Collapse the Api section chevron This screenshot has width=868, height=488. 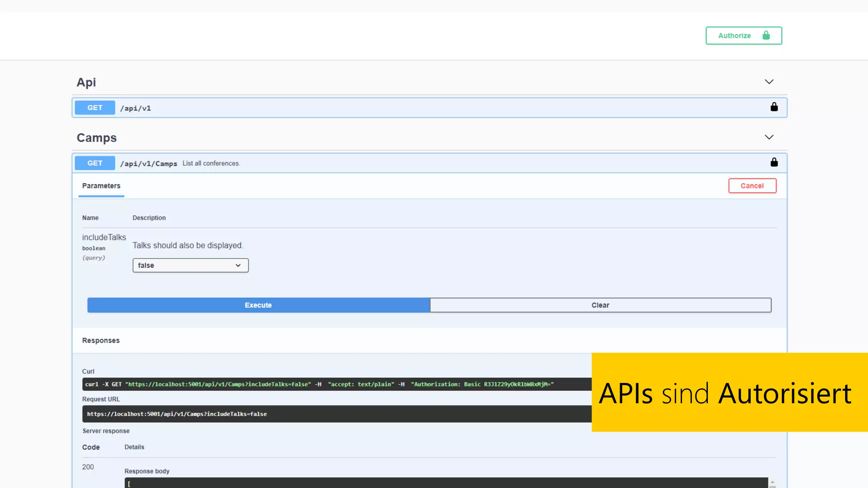[769, 82]
